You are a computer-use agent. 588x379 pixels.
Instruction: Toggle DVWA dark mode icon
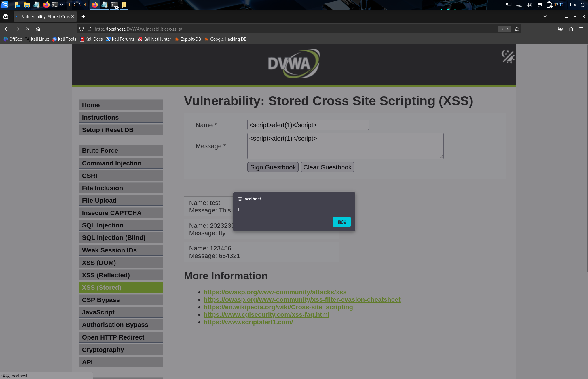click(x=508, y=56)
